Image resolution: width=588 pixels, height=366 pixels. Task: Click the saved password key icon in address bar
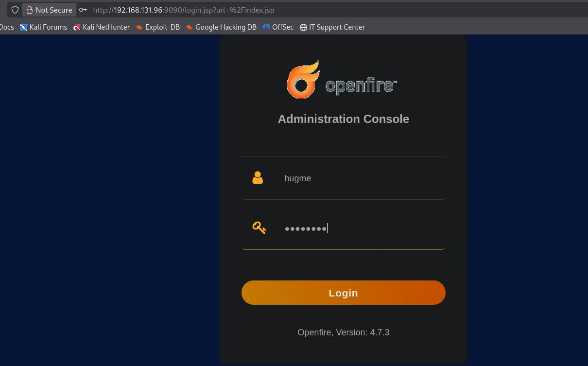pos(83,10)
